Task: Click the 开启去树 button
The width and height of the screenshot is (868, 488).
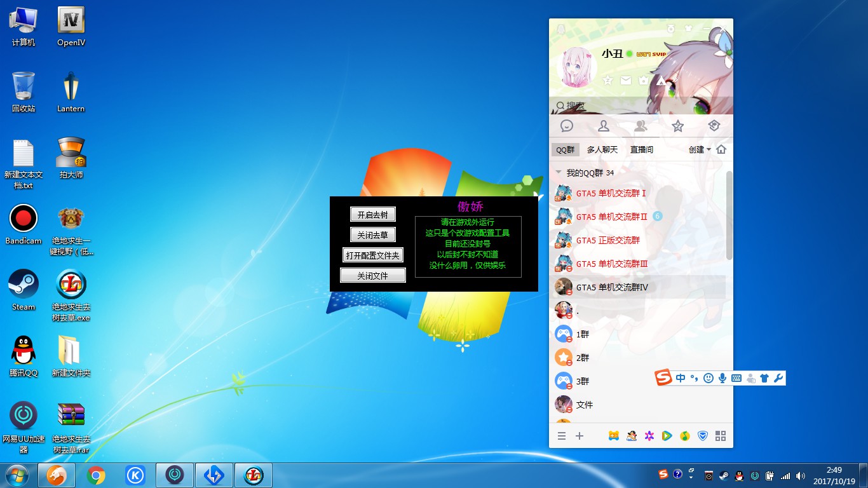Action: (x=373, y=215)
